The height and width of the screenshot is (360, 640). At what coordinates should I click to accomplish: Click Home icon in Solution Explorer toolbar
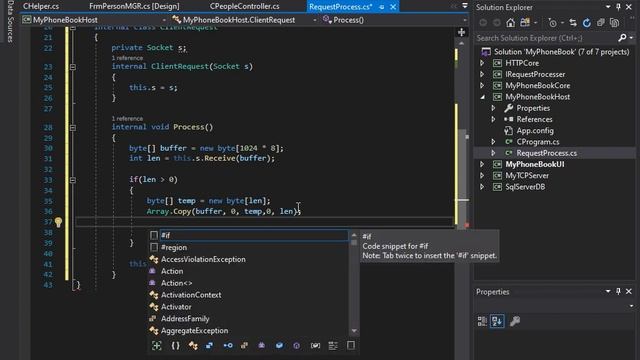tap(511, 23)
